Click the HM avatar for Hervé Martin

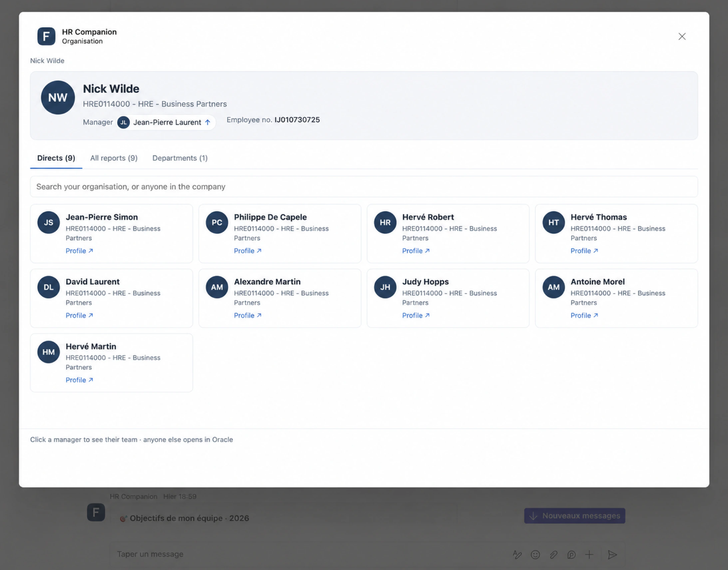49,352
